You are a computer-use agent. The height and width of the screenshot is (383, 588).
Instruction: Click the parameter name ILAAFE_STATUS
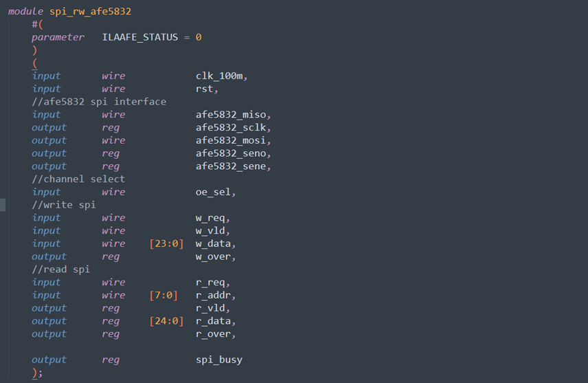coord(140,37)
